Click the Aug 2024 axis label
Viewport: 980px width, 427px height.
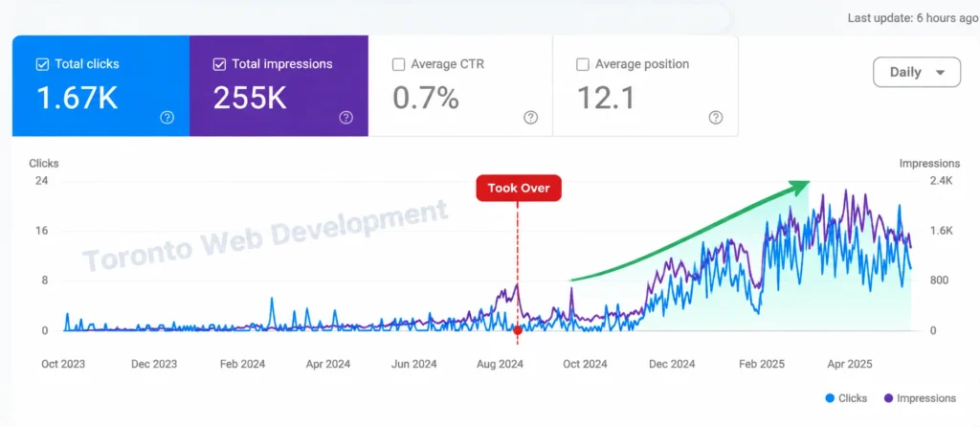point(501,364)
